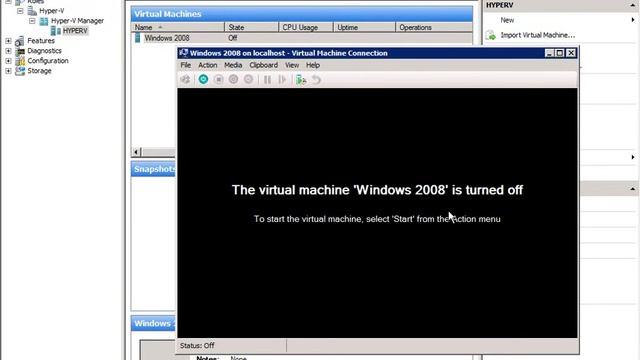Click the Reset toolbar icon

(x=282, y=80)
